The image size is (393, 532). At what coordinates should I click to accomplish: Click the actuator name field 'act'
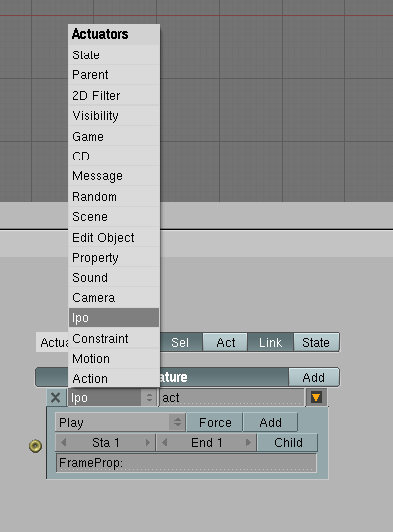click(232, 397)
